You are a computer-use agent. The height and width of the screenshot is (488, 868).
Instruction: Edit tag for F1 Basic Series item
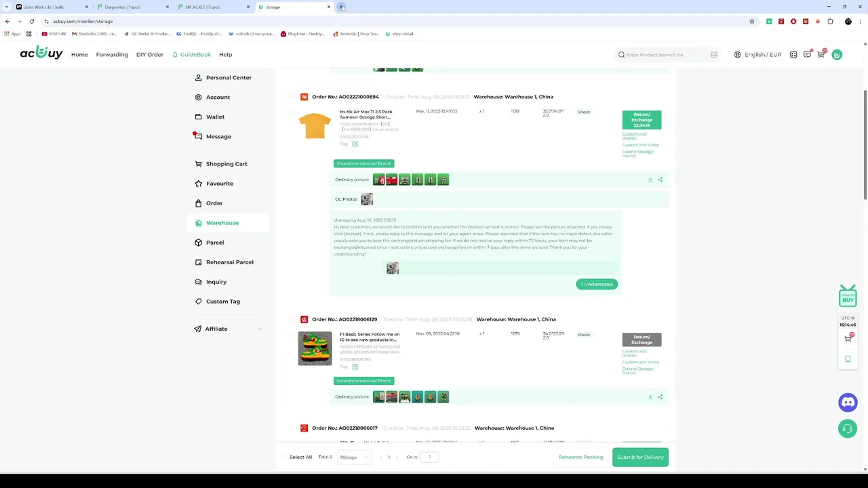355,367
